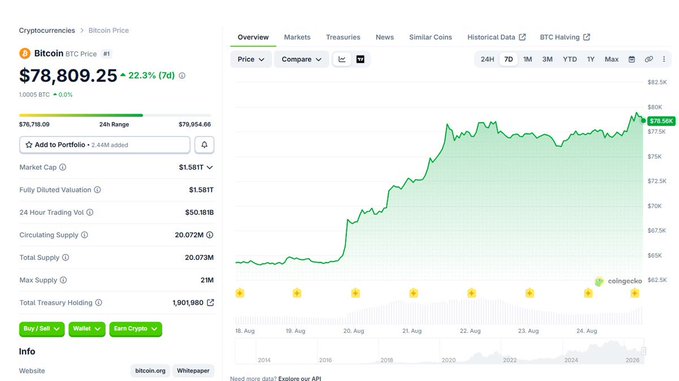Click the #1 rank badge
The image size is (679, 381).
tap(107, 54)
